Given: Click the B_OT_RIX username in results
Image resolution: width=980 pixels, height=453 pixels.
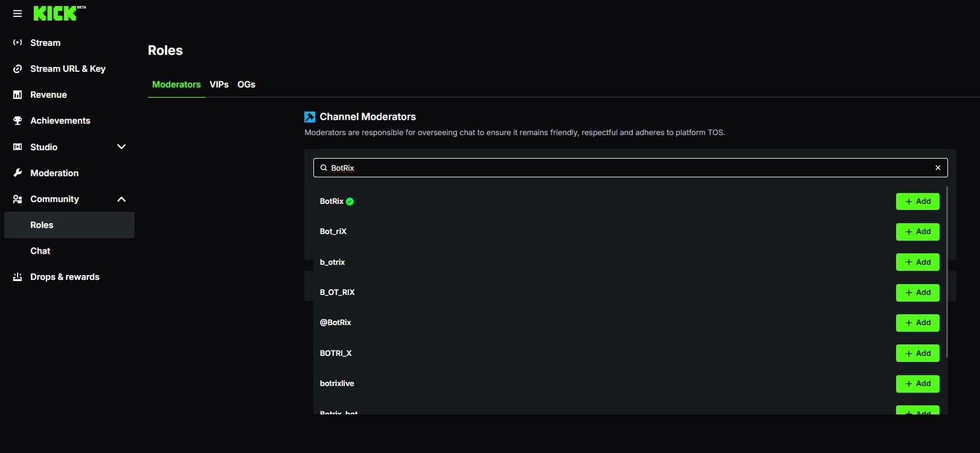Looking at the screenshot, I should point(337,293).
